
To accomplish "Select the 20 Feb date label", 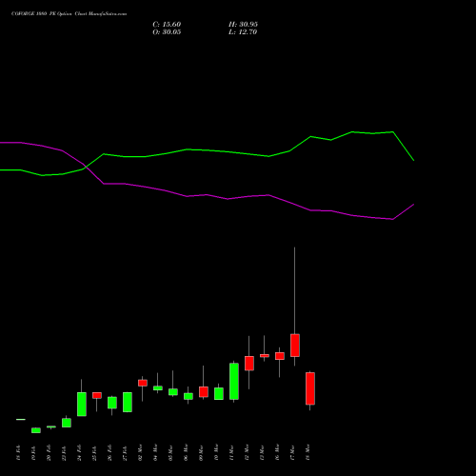I will pyautogui.click(x=49, y=453).
